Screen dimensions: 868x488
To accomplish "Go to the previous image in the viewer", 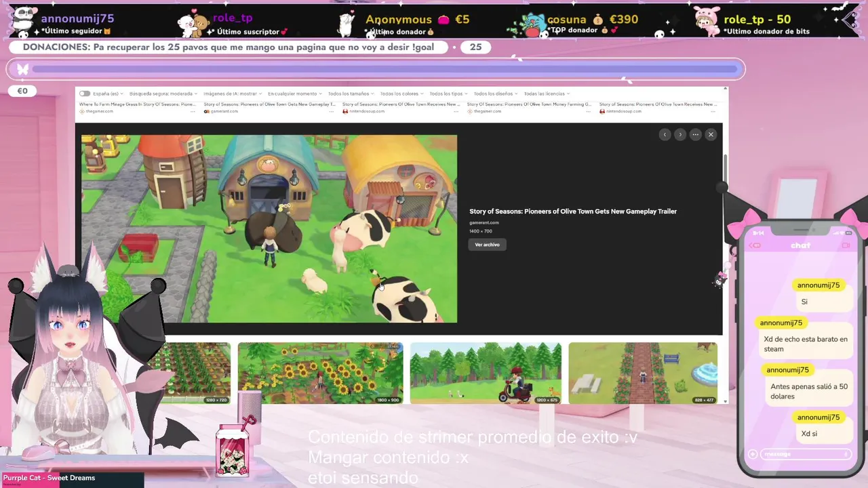I will (665, 134).
